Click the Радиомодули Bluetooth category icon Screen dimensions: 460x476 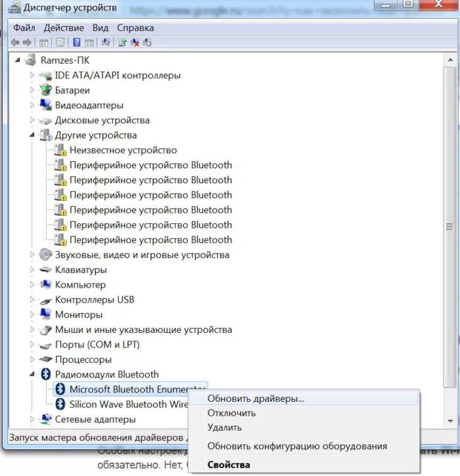pyautogui.click(x=45, y=374)
